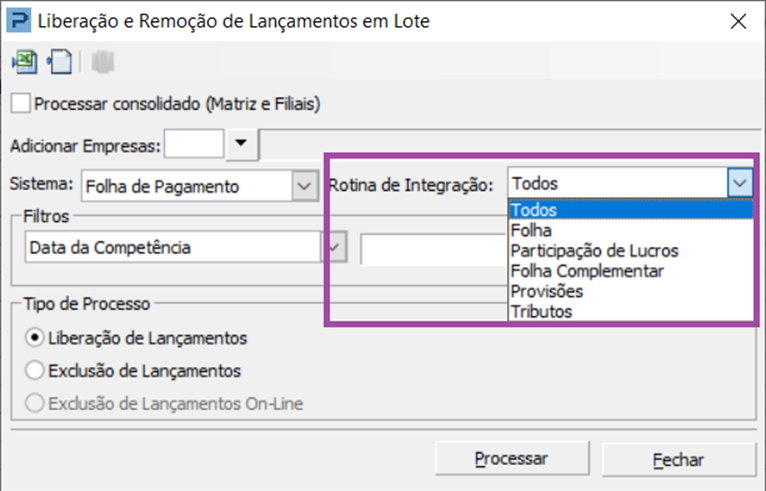The height and width of the screenshot is (491, 766).
Task: Click the Excel export toolbar icon
Action: click(24, 62)
